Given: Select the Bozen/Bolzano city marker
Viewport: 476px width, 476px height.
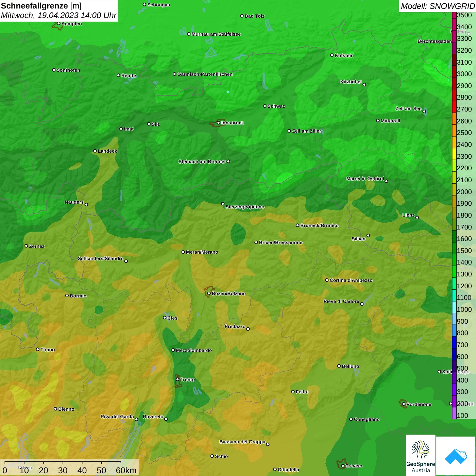Looking at the screenshot, I should click(209, 293).
